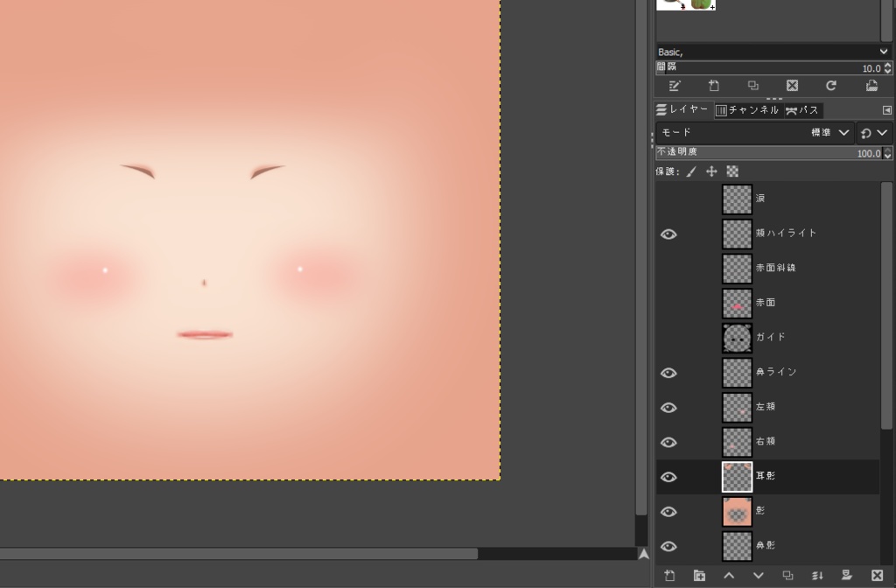Click the canvas vertical scrollbar
This screenshot has width=896, height=588.
(641, 257)
